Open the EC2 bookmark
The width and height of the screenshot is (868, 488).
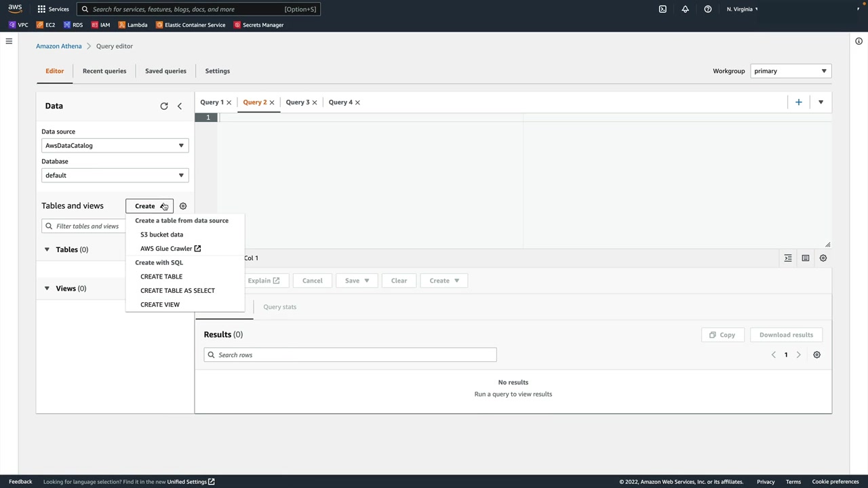45,25
